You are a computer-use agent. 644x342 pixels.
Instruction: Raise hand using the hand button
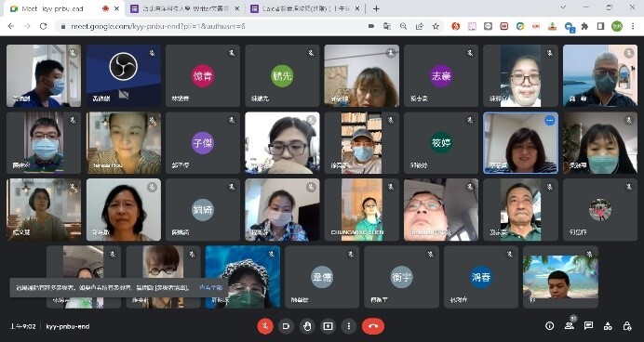[x=307, y=326]
